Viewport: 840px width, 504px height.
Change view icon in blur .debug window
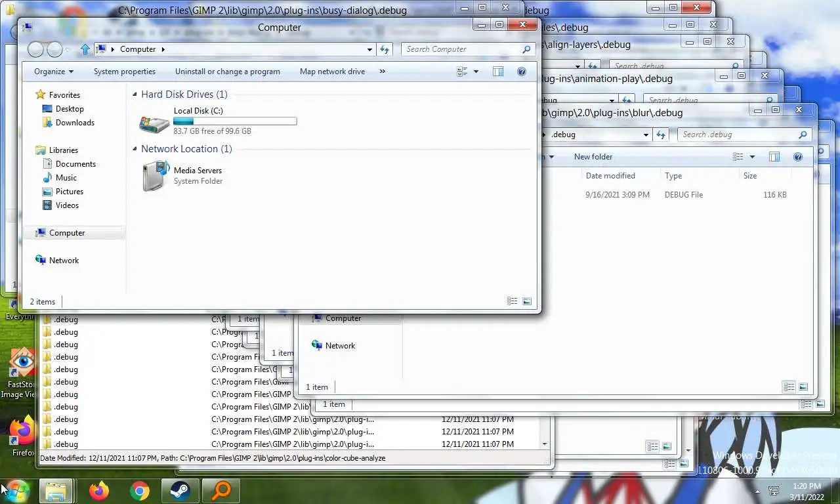[x=738, y=157]
